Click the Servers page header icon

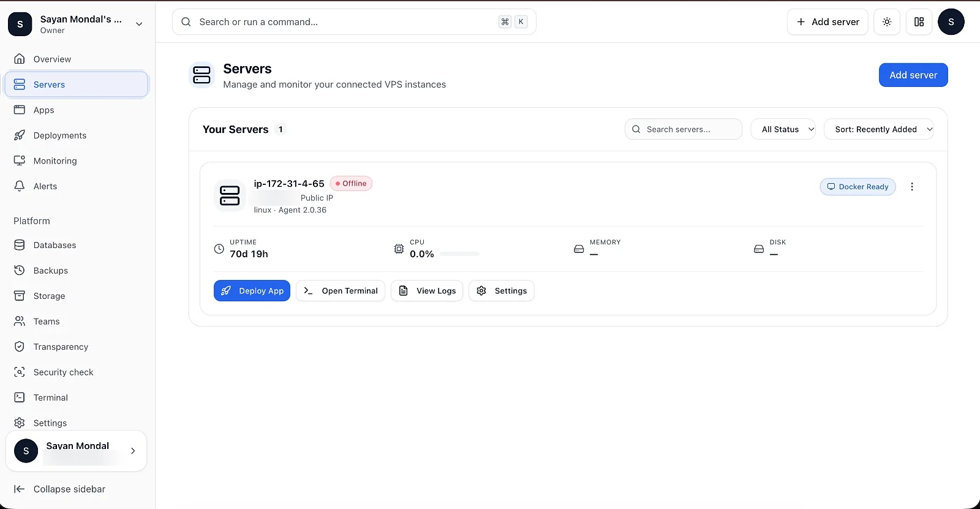202,75
